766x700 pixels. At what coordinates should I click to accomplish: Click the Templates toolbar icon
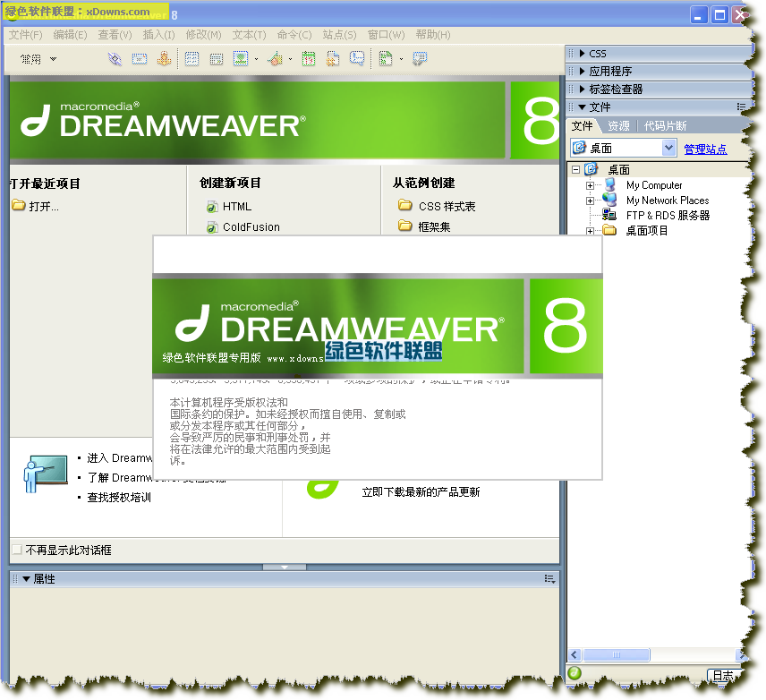pos(386,59)
